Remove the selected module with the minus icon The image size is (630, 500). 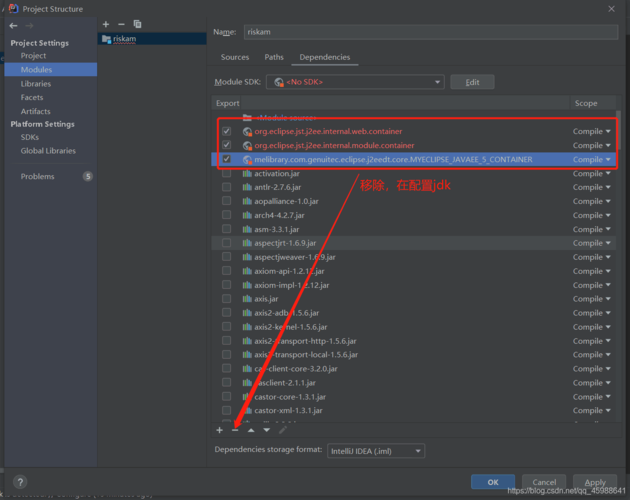point(121,25)
